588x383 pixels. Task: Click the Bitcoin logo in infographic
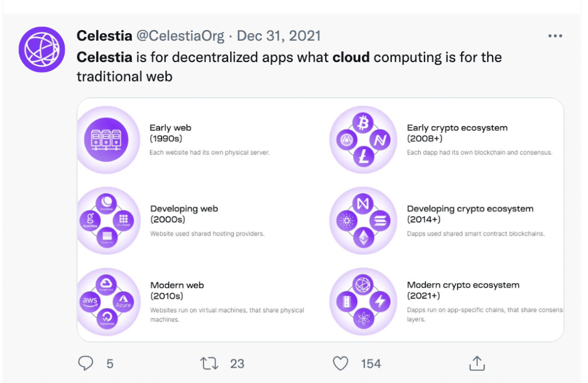click(363, 123)
